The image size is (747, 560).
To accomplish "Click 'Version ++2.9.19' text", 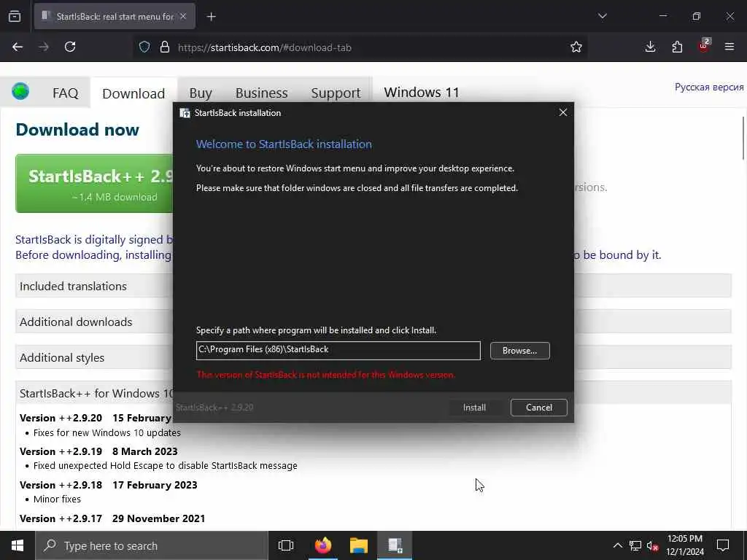I will [x=61, y=451].
